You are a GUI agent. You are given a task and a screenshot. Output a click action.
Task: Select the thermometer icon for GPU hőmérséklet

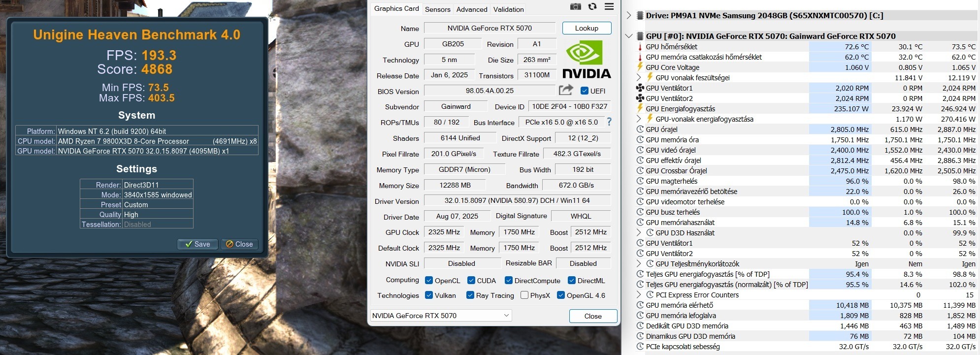640,47
